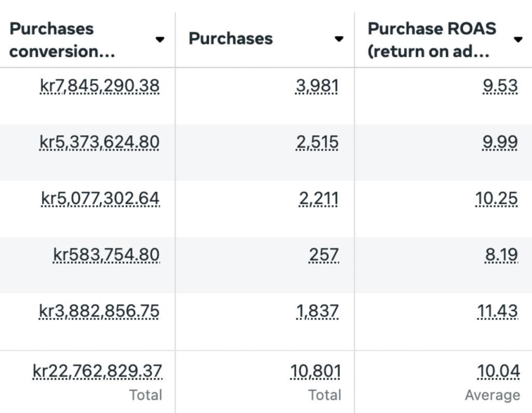Click ROAS value 11.43
This screenshot has width=532, height=413.
497,311
